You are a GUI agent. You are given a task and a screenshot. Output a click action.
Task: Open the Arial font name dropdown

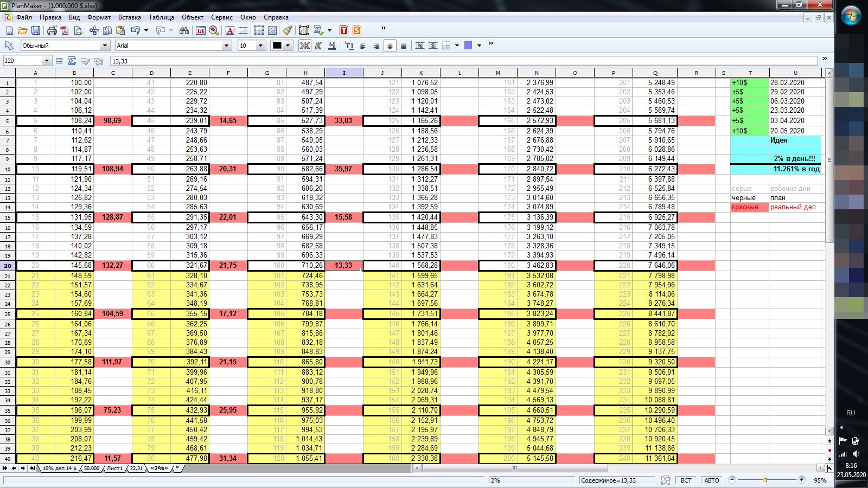pos(227,46)
